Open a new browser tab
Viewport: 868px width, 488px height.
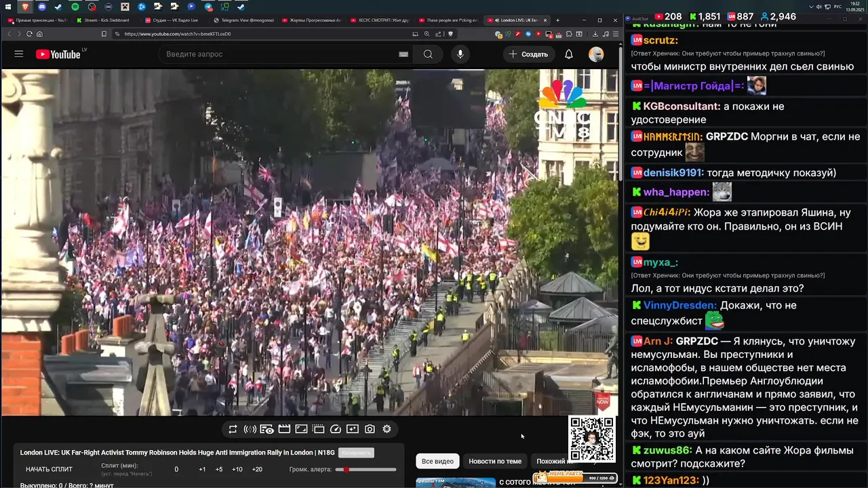pyautogui.click(x=557, y=20)
